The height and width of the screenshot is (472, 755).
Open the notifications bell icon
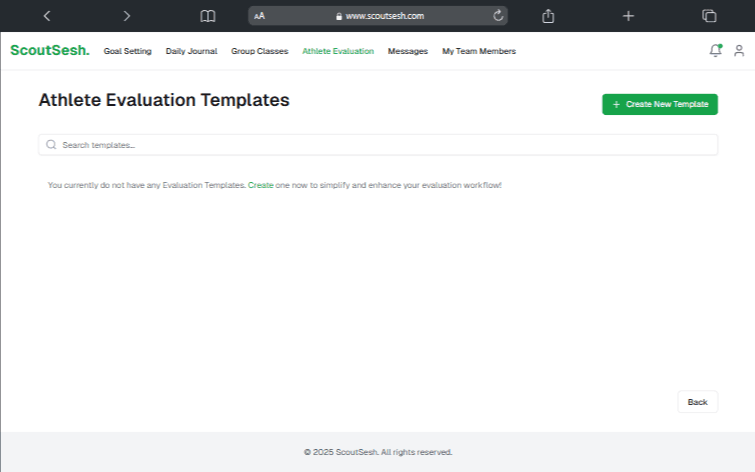click(715, 51)
